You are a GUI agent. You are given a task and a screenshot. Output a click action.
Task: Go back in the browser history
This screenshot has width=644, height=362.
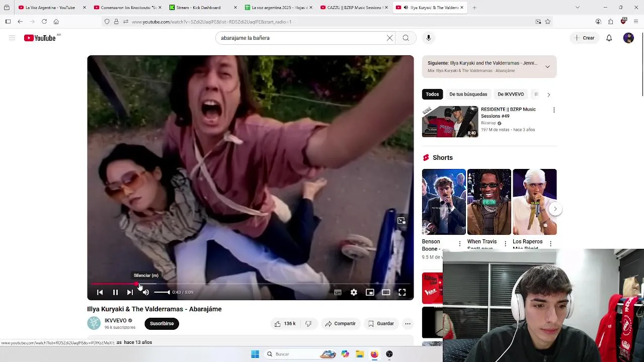20,22
